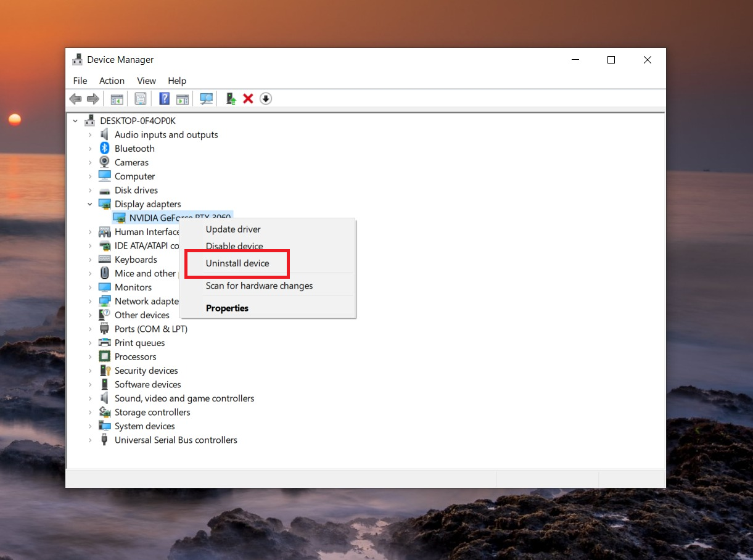
Task: Select Update driver from the context menu
Action: click(x=233, y=229)
